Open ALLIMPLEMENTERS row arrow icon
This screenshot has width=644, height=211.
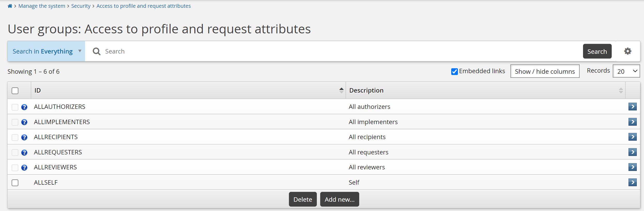click(x=632, y=122)
